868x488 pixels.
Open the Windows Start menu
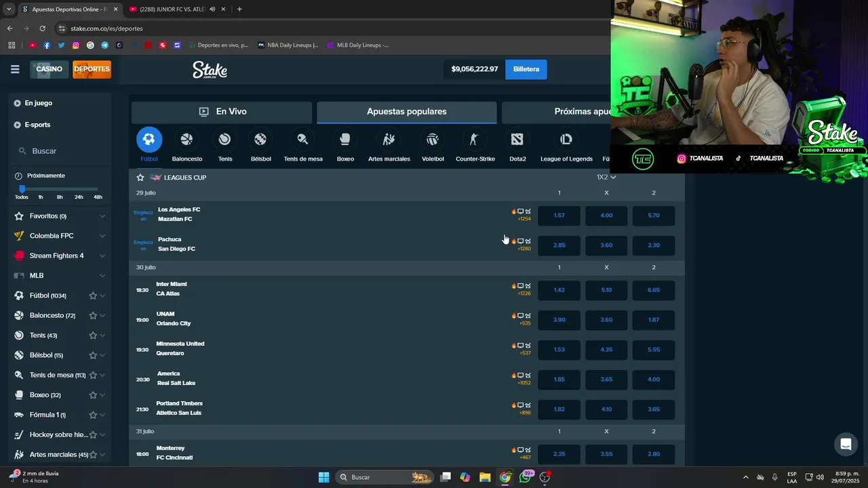click(x=323, y=477)
